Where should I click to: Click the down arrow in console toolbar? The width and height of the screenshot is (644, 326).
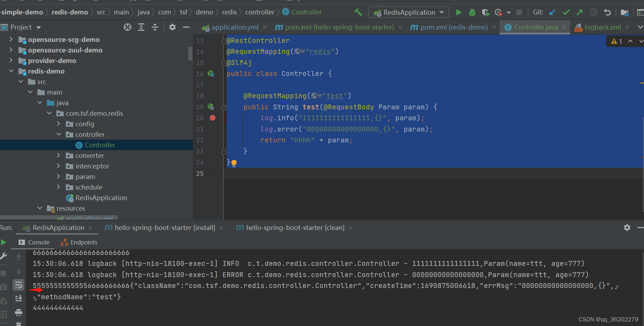(19, 271)
